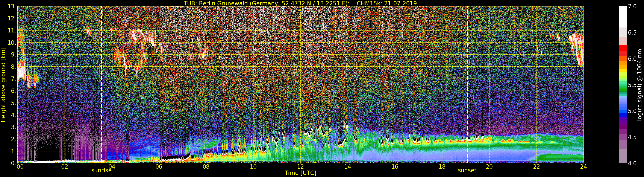This screenshot has width=644, height=177.
Task: Click the 12 tick on the time axis
Action: coord(300,167)
